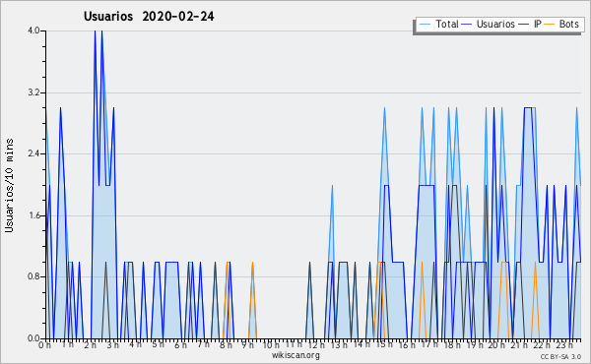591x364 pixels.
Task: Click the 2 h x-axis label
Action: (x=90, y=345)
